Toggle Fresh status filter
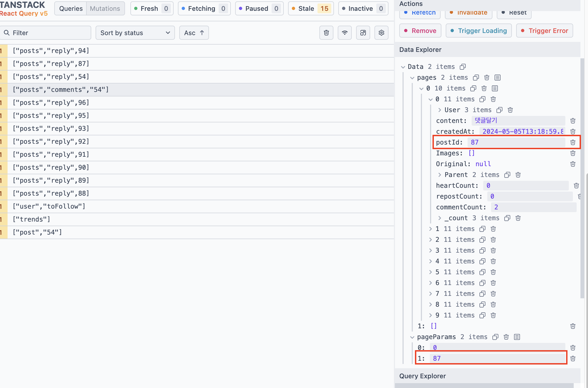Image resolution: width=588 pixels, height=388 pixels. pos(152,8)
